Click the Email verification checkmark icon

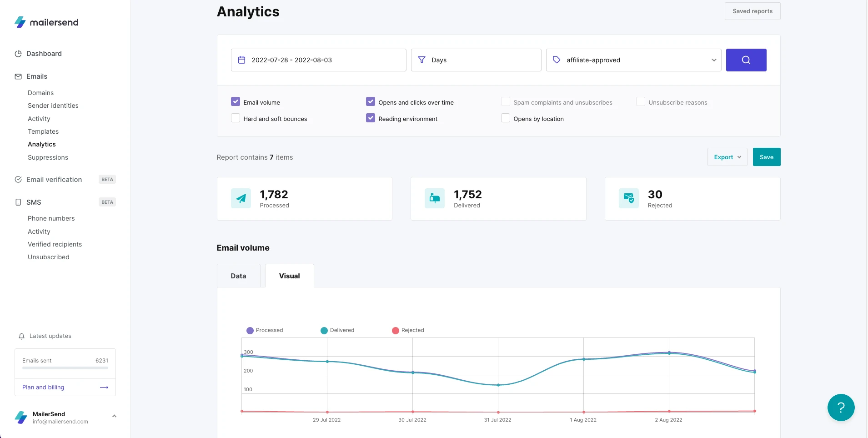click(x=18, y=180)
